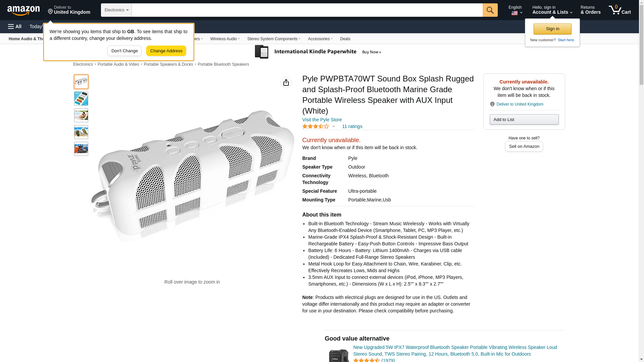This screenshot has height=362, width=644.
Task: Open the Deals tab
Action: (x=345, y=39)
